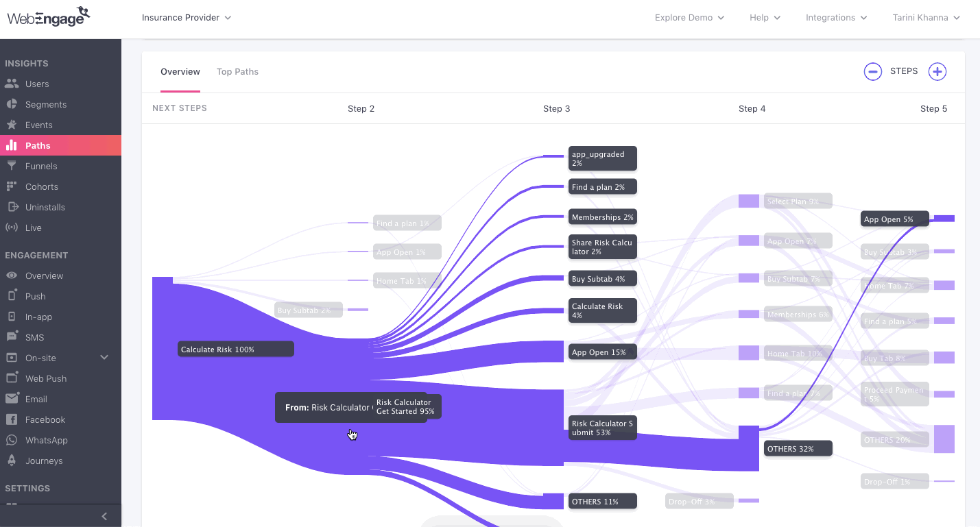Image resolution: width=980 pixels, height=527 pixels.
Task: Click the Step 4 Home Tab 10% node
Action: coord(798,354)
